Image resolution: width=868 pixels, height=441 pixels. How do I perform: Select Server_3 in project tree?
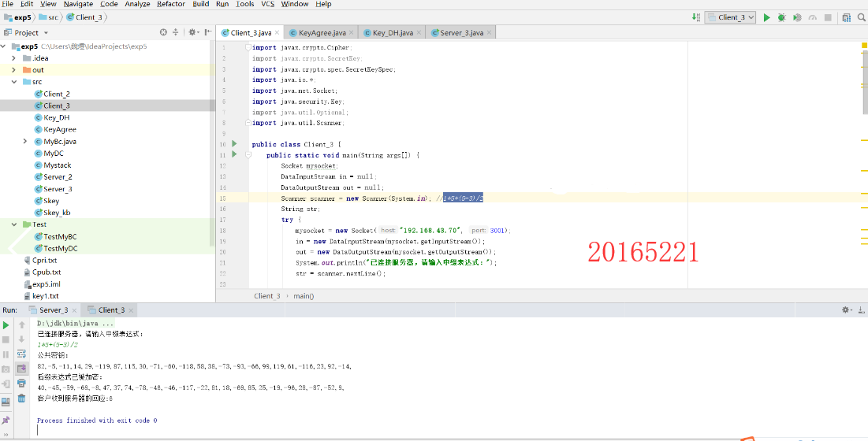(58, 189)
